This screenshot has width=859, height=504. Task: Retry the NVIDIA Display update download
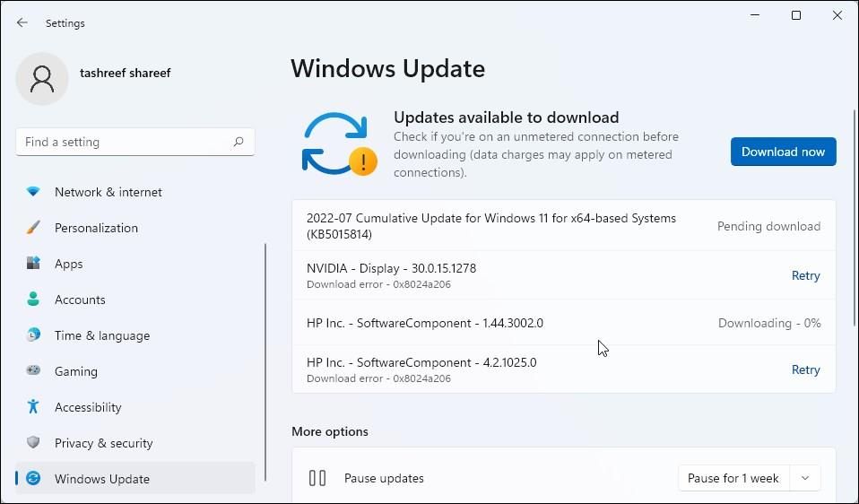805,275
